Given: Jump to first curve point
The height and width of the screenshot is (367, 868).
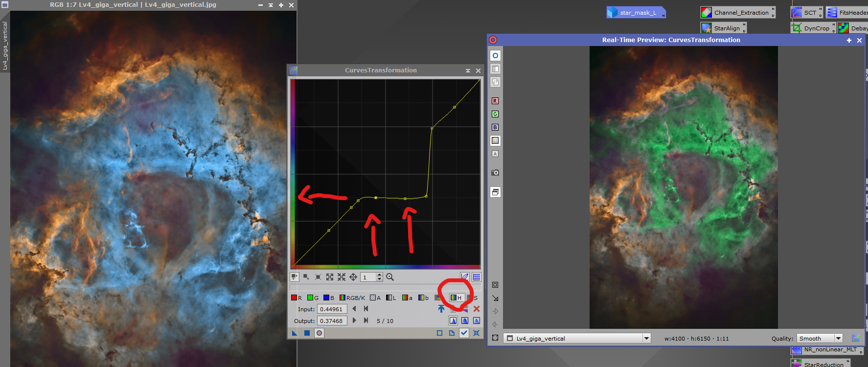Looking at the screenshot, I should click(366, 309).
